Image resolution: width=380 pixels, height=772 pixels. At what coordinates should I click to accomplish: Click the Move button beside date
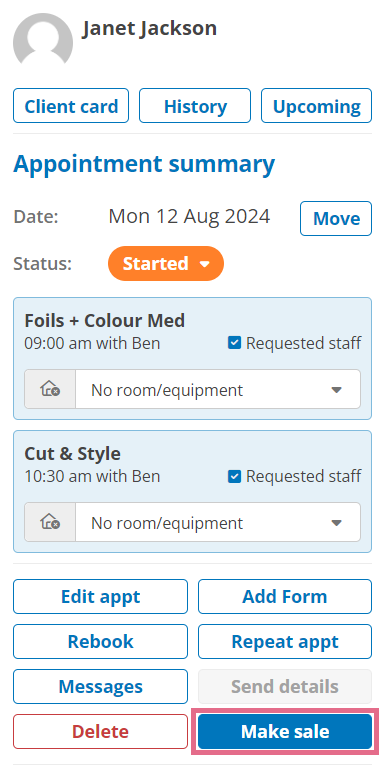click(x=336, y=218)
